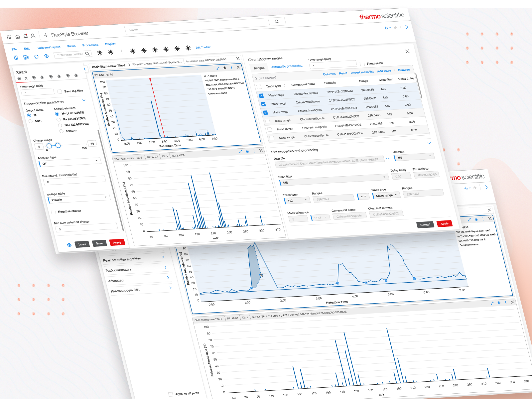Click the left handle of Charge range slider

click(49, 146)
